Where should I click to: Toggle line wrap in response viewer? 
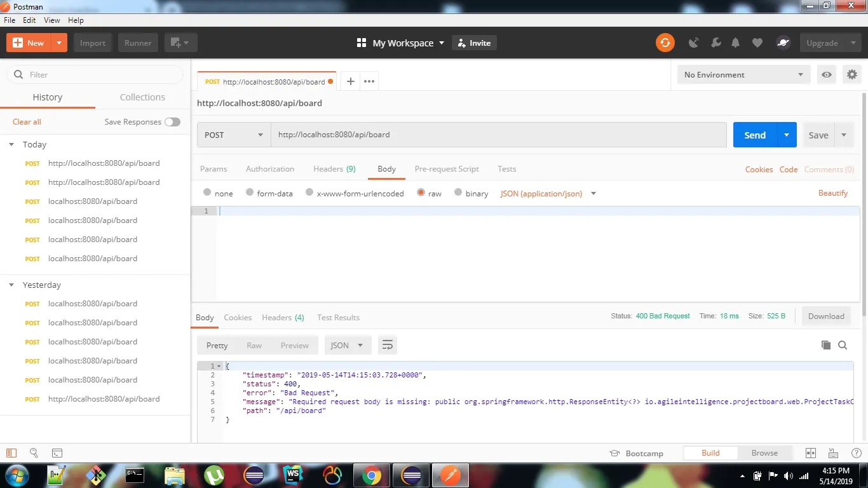click(x=387, y=345)
